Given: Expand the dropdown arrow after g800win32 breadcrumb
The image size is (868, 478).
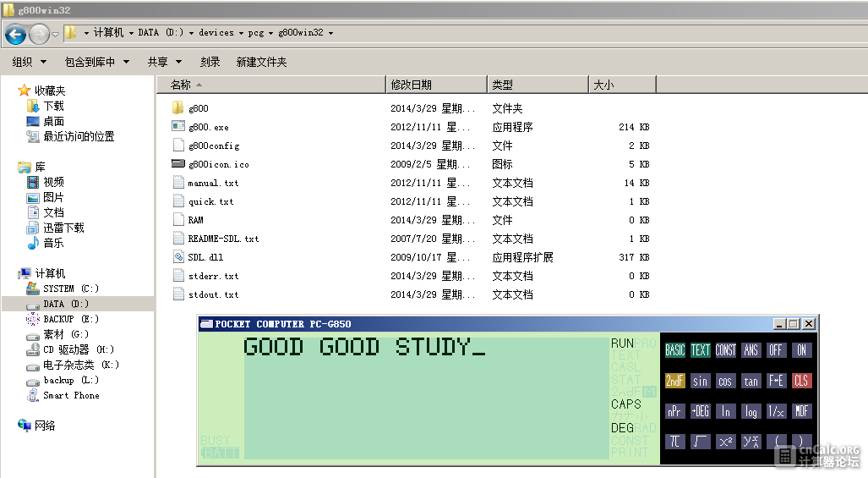Looking at the screenshot, I should click(x=330, y=33).
